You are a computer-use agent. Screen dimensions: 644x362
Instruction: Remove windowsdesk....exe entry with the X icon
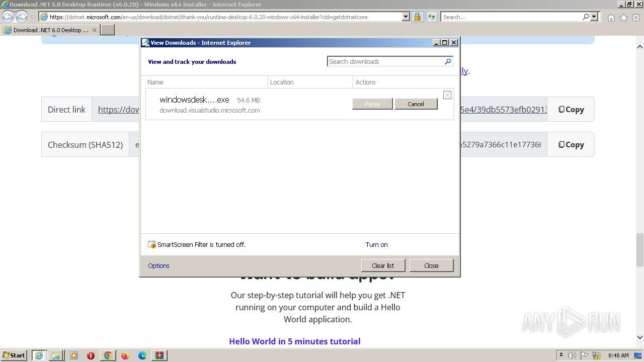[447, 95]
